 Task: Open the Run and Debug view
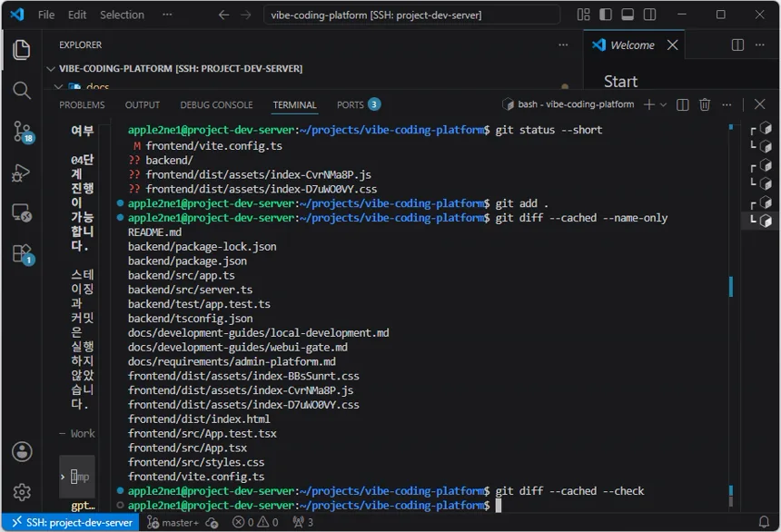22,172
